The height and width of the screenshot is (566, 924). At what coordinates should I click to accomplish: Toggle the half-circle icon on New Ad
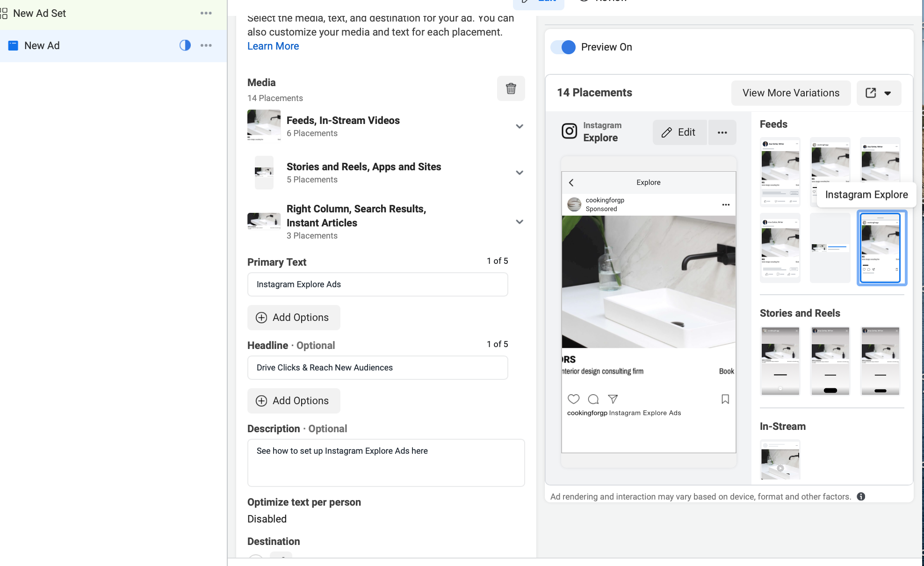coord(186,45)
